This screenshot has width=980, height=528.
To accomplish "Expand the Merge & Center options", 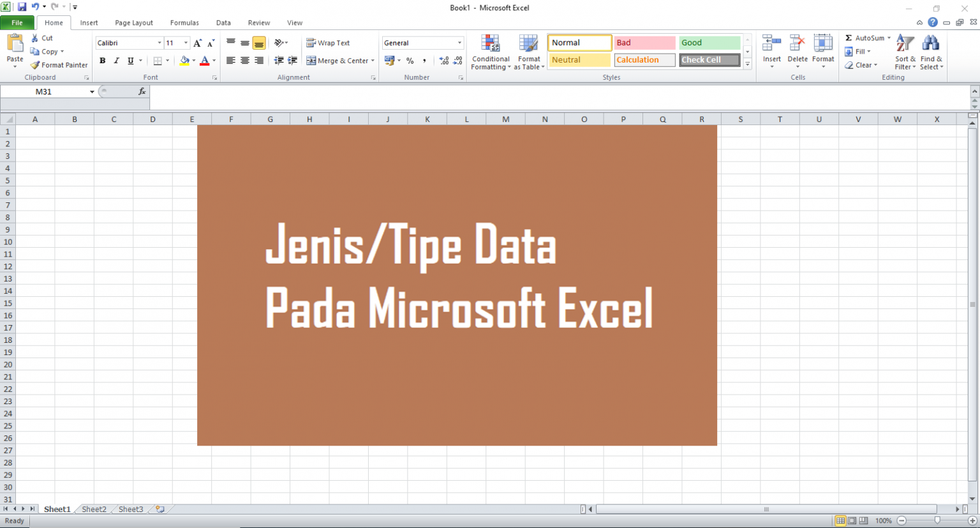I will (x=373, y=61).
